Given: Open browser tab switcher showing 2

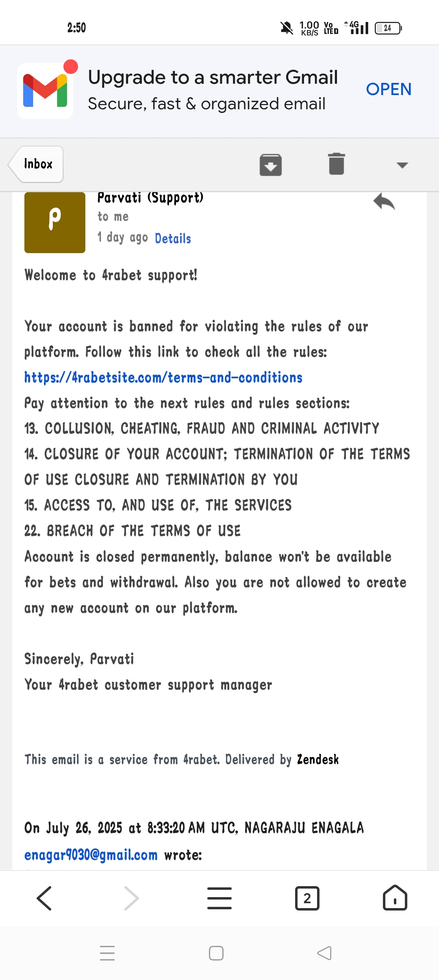Looking at the screenshot, I should (307, 898).
